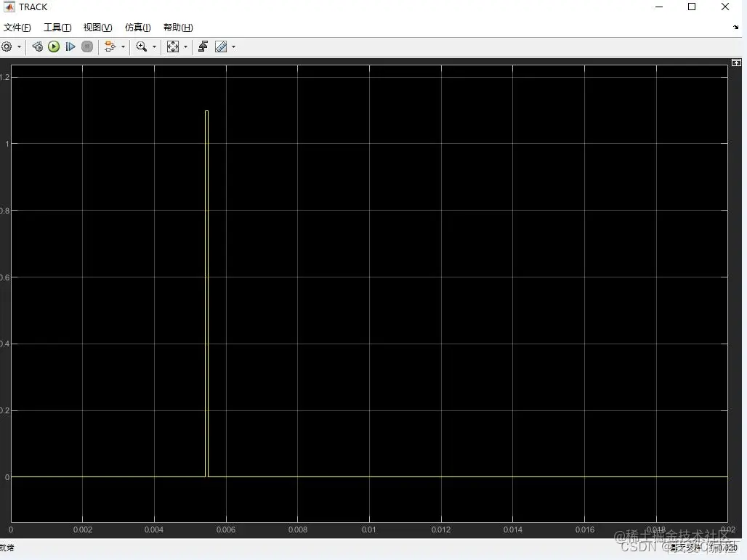
Task: Open the scope configuration properties gear
Action: click(7, 46)
